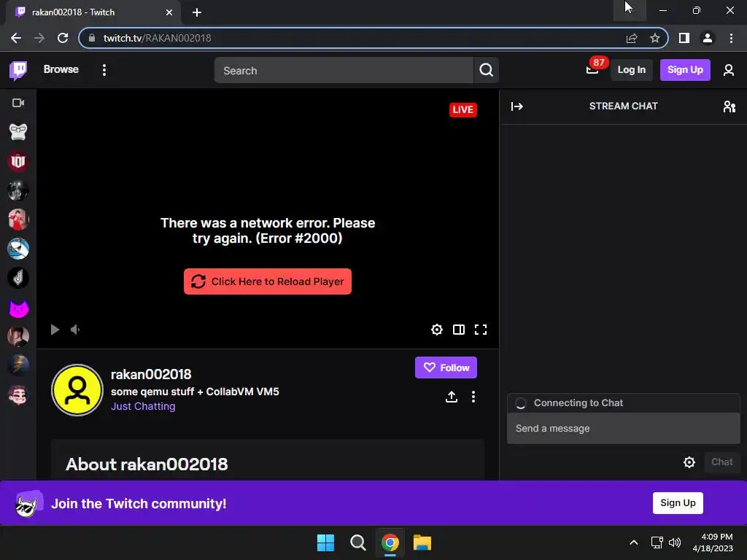Click Here to Reload Player button

tap(267, 281)
